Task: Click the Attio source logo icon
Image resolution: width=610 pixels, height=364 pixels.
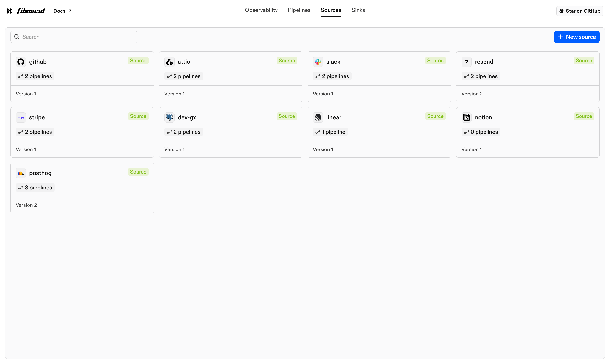Action: point(169,62)
